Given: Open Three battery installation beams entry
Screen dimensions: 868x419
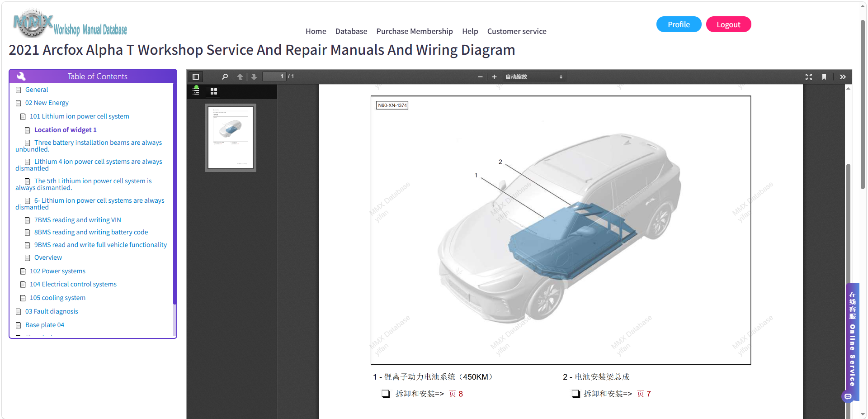Looking at the screenshot, I should pyautogui.click(x=89, y=146).
